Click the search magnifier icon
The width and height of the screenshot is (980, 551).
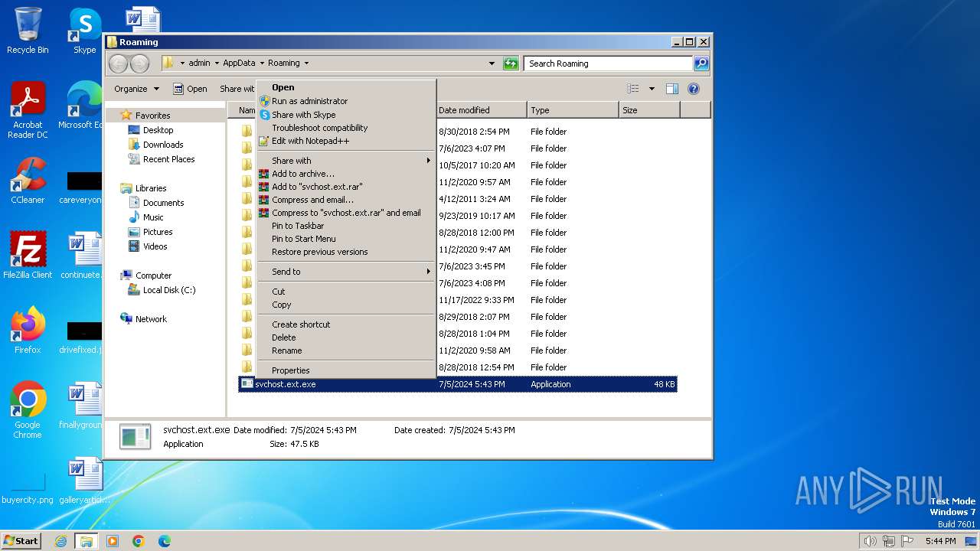tap(701, 64)
